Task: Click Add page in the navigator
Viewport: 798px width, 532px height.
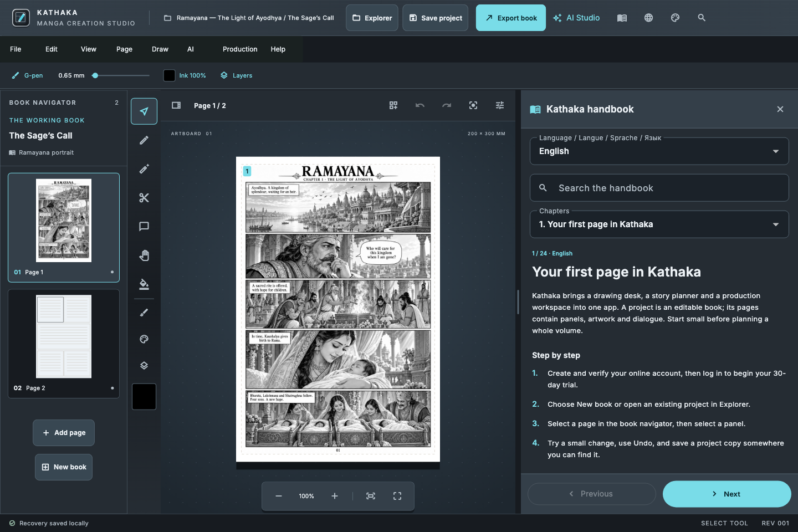Action: tap(64, 433)
